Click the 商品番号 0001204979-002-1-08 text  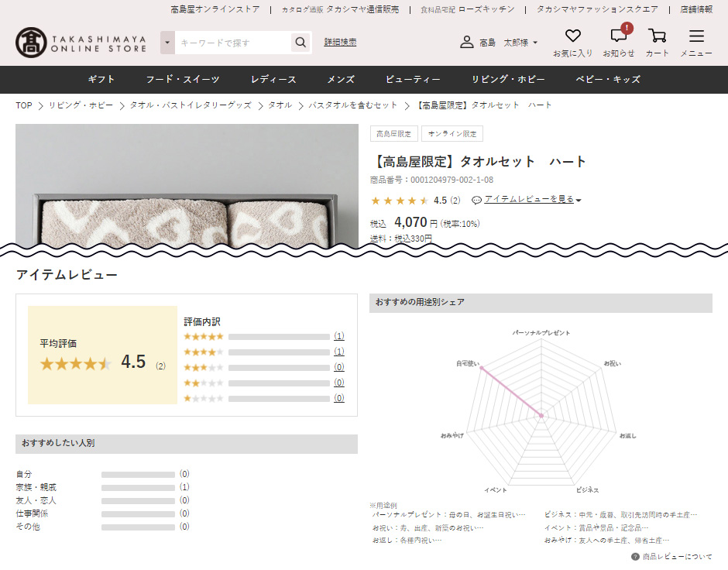(432, 180)
